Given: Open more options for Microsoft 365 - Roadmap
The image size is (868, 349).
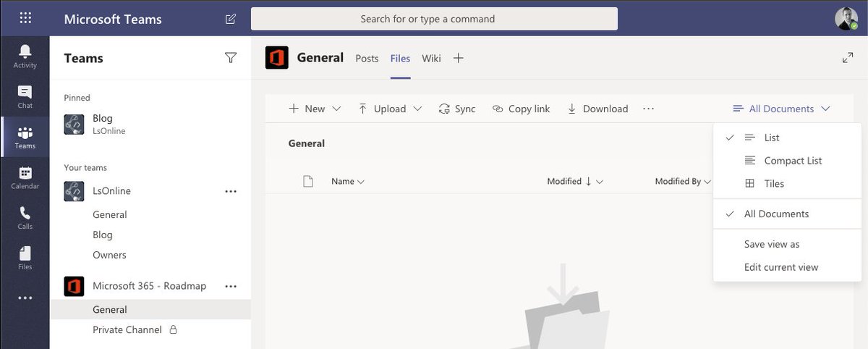Looking at the screenshot, I should 231,286.
